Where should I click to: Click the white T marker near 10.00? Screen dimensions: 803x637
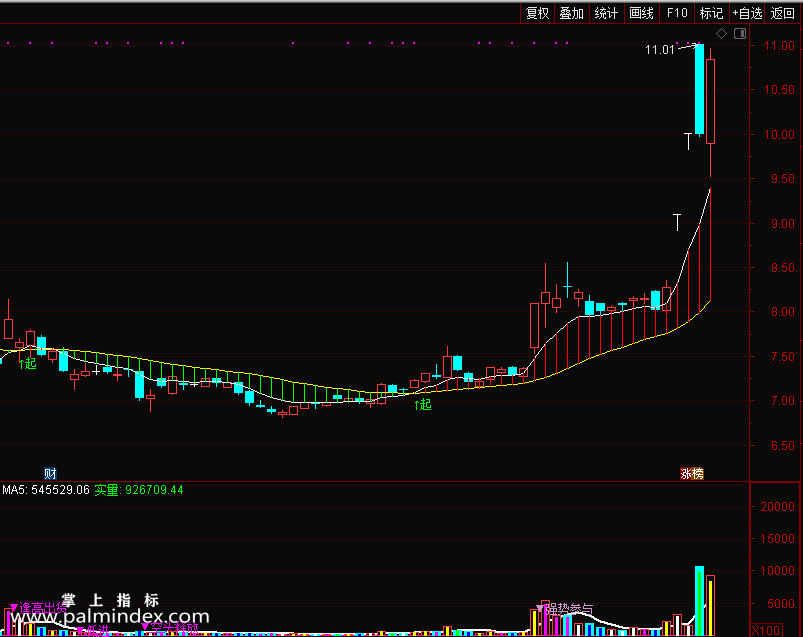coord(688,141)
